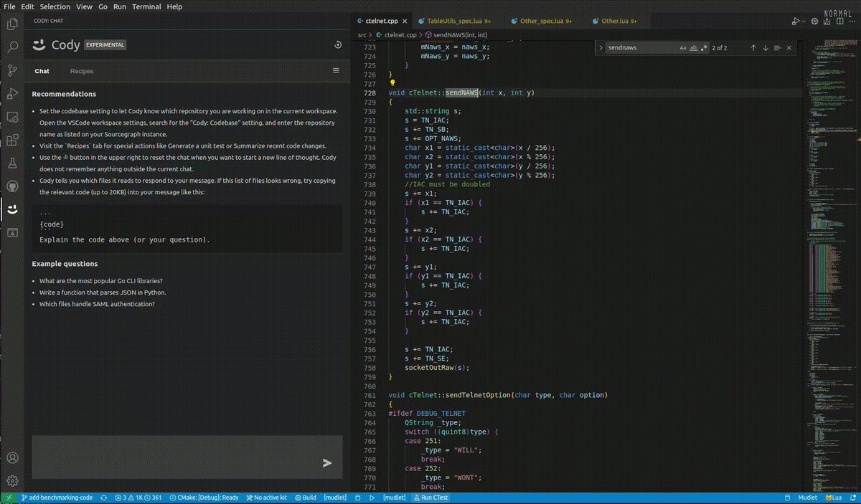861x504 pixels.
Task: Toggle Match Case in find widget
Action: tap(682, 48)
